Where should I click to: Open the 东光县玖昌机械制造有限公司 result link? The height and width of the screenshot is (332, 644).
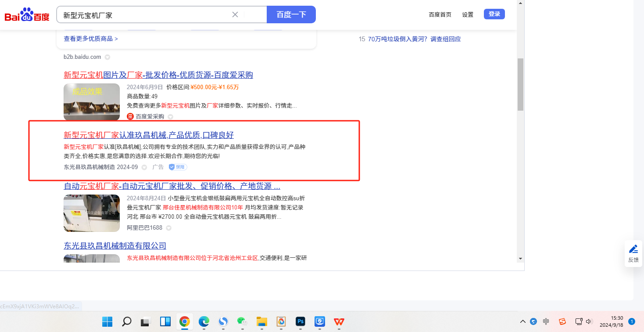pyautogui.click(x=115, y=245)
